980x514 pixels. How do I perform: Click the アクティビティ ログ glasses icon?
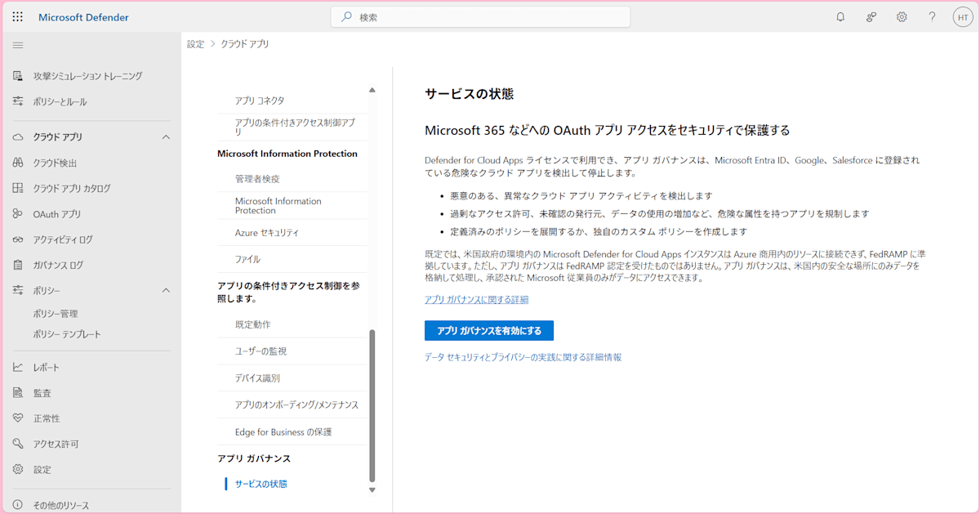point(18,239)
